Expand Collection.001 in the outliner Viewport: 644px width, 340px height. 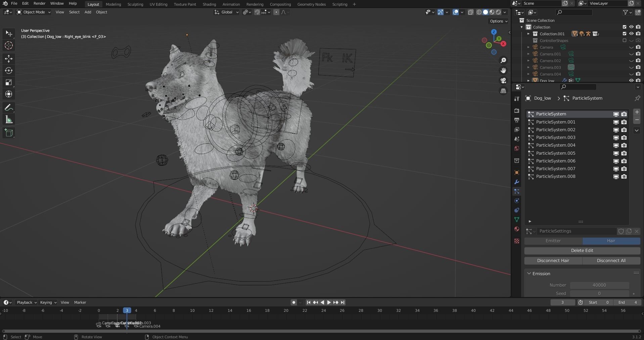pos(528,34)
